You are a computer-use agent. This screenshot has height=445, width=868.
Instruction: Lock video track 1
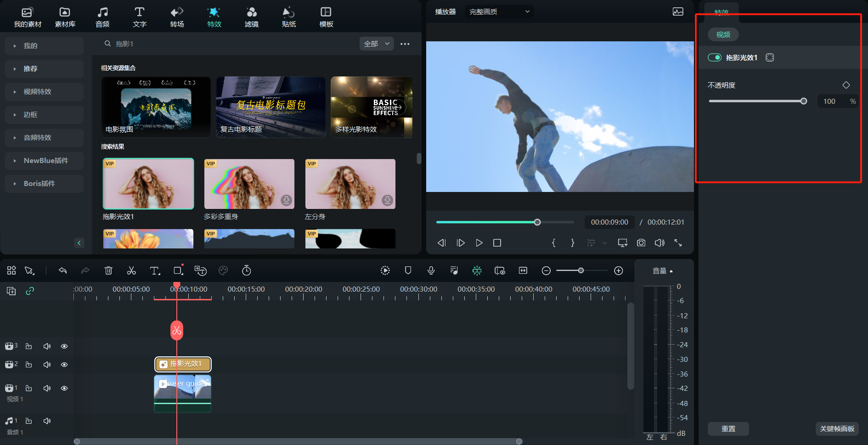(x=28, y=388)
